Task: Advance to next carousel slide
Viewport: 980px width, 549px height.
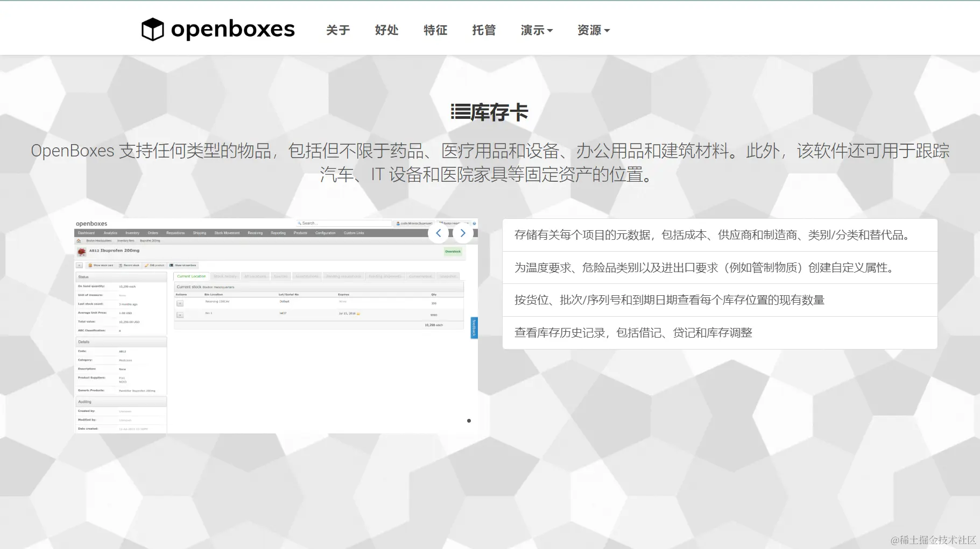Action: (x=463, y=233)
